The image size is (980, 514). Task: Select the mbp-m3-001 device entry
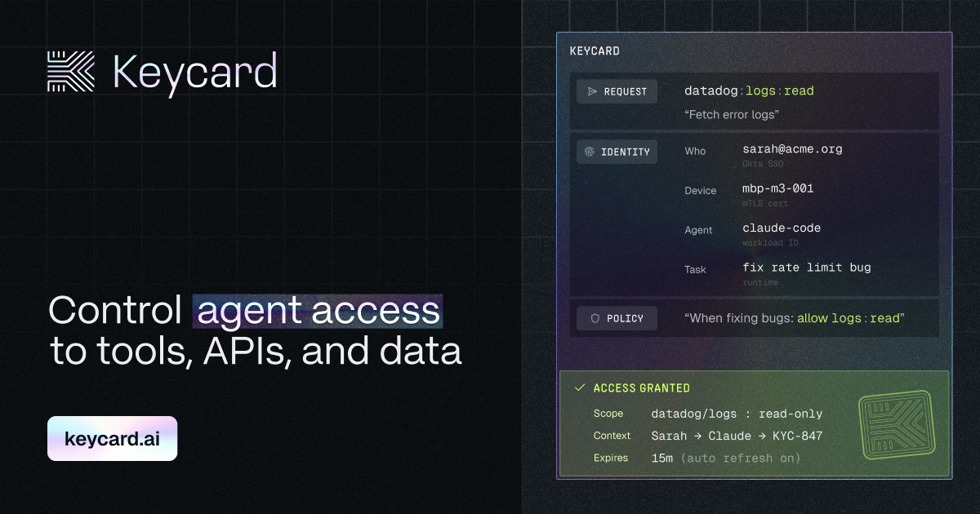coord(777,188)
